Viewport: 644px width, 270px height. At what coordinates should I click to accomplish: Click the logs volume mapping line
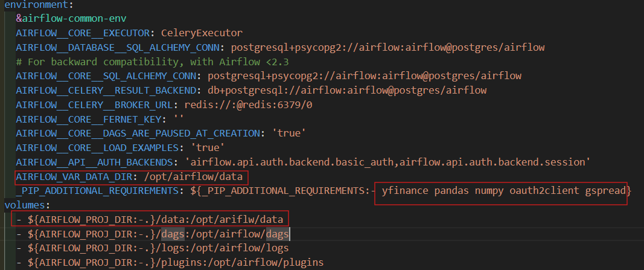pyautogui.click(x=152, y=249)
